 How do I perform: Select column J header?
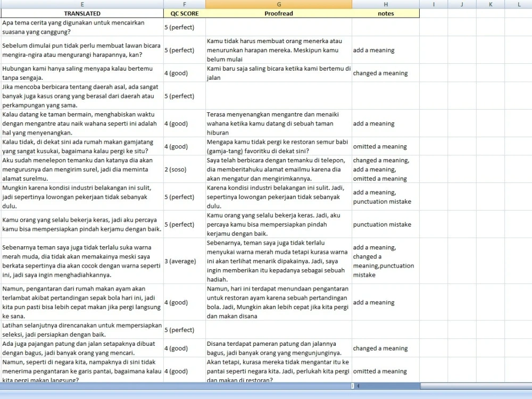(462, 4)
